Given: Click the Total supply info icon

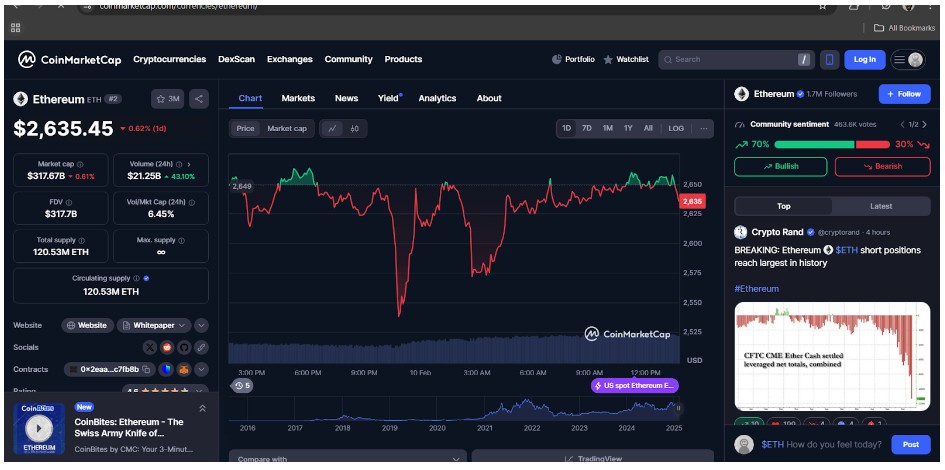Looking at the screenshot, I should point(81,240).
